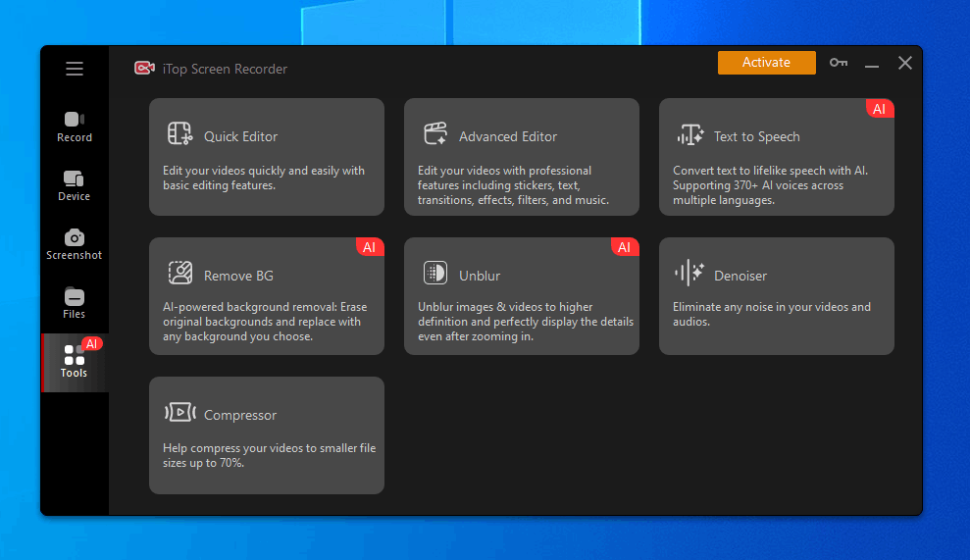Click the AI badge on Unblur card
The width and height of the screenshot is (970, 560).
(x=624, y=247)
